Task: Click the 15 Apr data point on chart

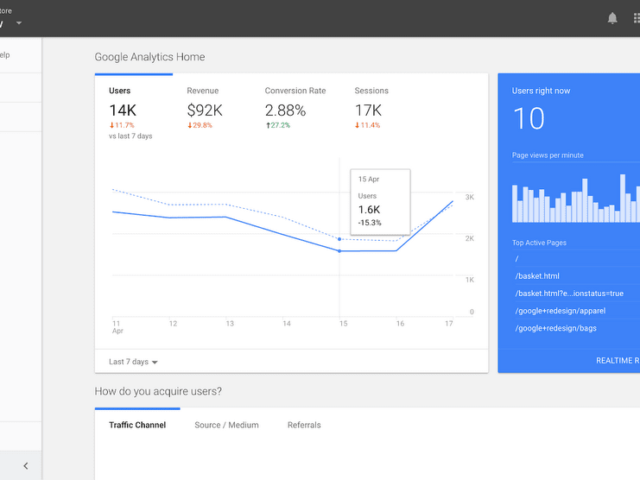Action: click(x=339, y=251)
